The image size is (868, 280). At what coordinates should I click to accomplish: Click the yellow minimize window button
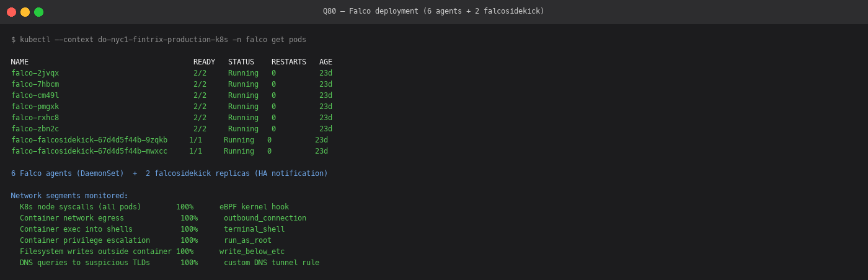[x=25, y=12]
